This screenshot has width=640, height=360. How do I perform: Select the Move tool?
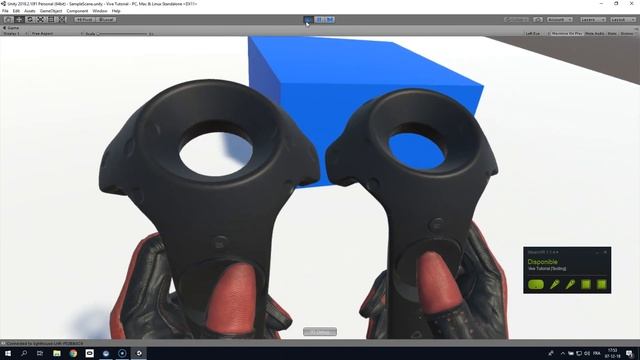tap(19, 20)
